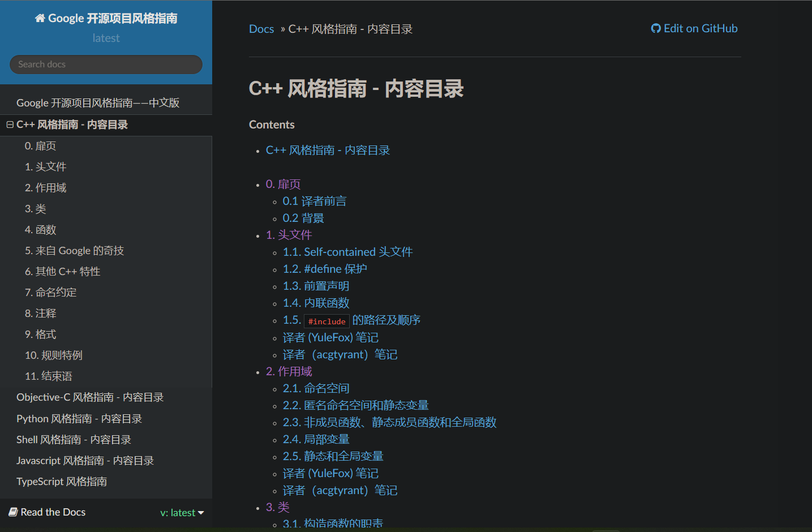The width and height of the screenshot is (812, 532).
Task: Select sidebar item 0. 扉页
Action: click(x=106, y=146)
